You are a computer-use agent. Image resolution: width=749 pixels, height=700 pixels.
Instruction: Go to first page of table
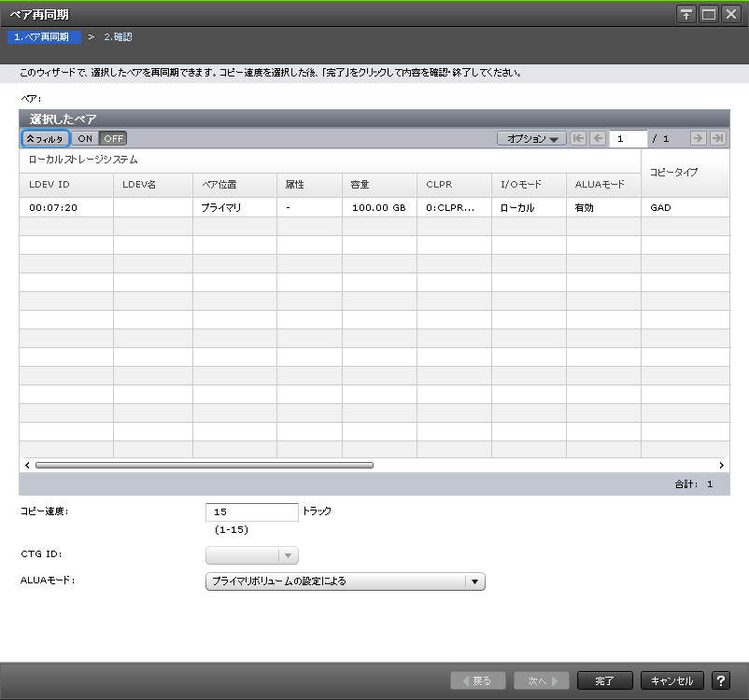[x=579, y=138]
